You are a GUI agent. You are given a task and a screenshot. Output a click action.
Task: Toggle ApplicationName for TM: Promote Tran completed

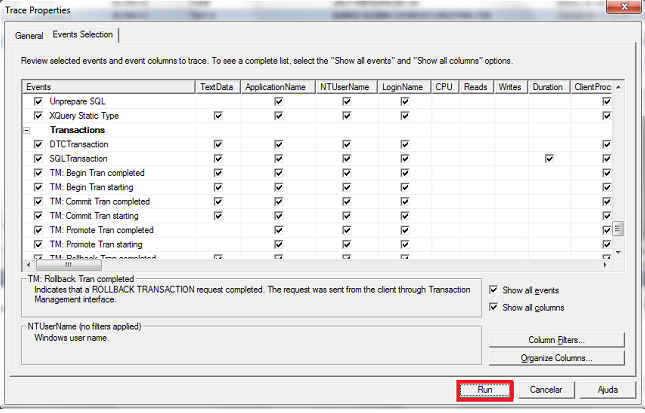pyautogui.click(x=278, y=230)
